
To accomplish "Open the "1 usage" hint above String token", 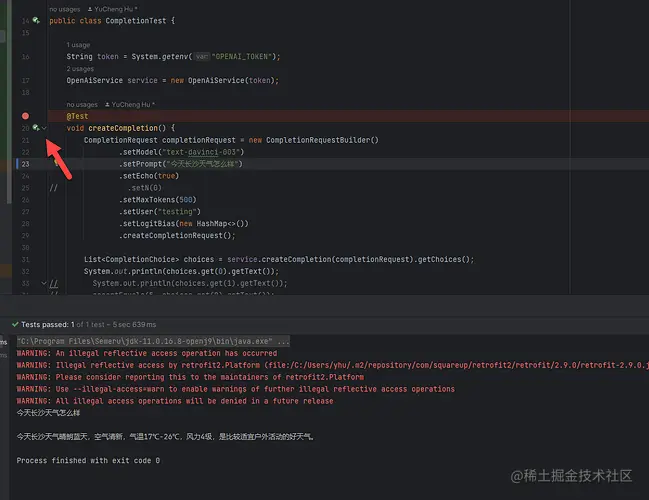I will [x=78, y=45].
